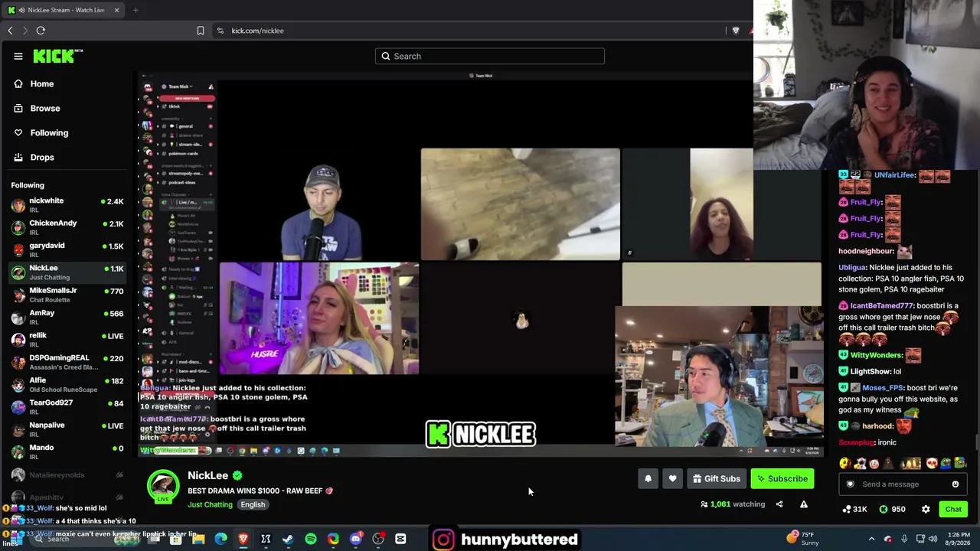This screenshot has height=551, width=980.
Task: Click the NickLee profile avatar
Action: click(x=163, y=487)
